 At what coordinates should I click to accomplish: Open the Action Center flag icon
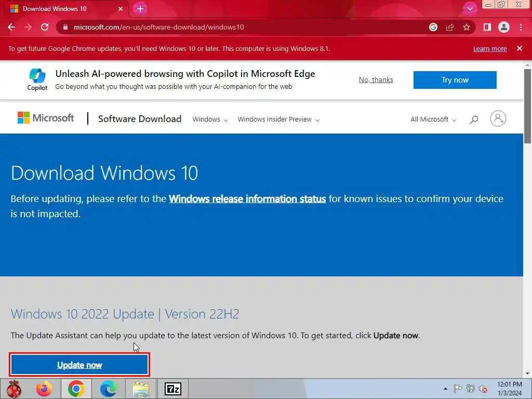point(458,389)
